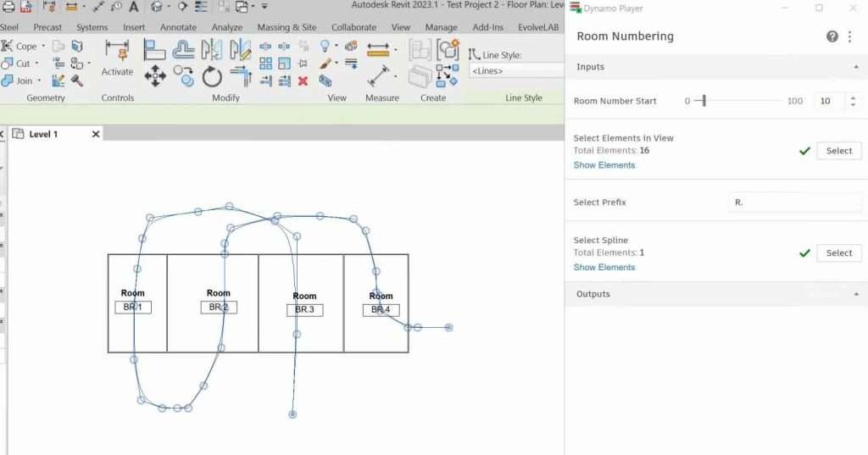This screenshot has width=868, height=455.
Task: Switch to the Manage ribbon tab
Action: click(441, 27)
